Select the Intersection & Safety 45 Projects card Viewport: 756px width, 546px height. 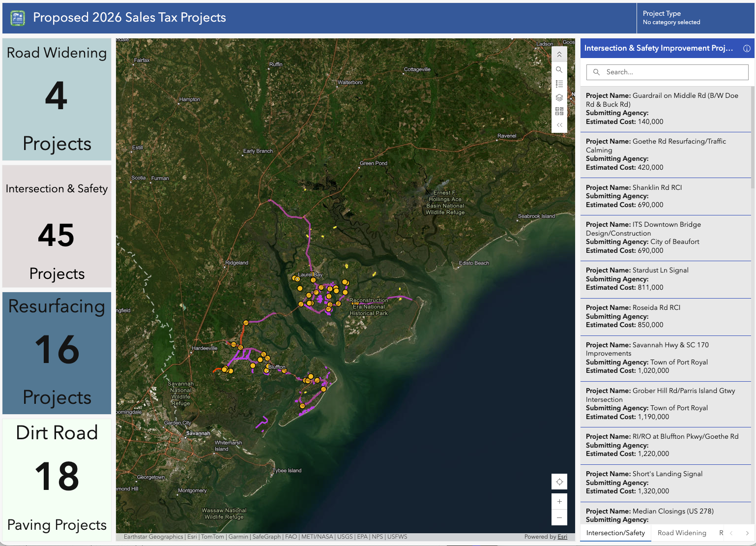pyautogui.click(x=57, y=226)
